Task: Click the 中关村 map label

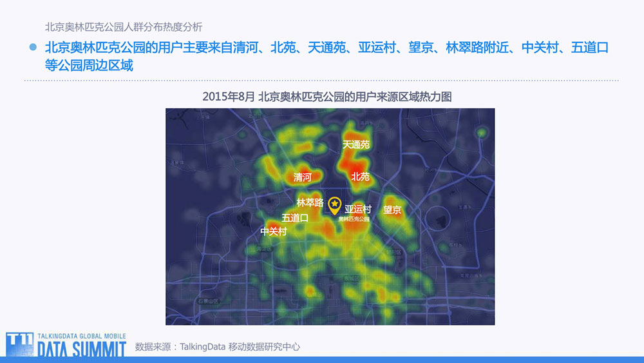Action: [x=274, y=231]
